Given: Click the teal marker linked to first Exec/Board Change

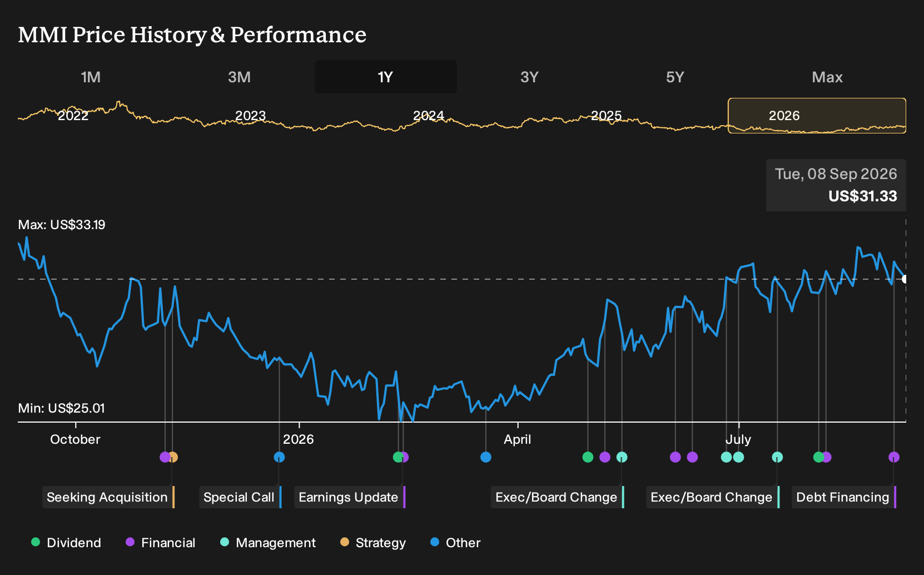Looking at the screenshot, I should click(622, 457).
